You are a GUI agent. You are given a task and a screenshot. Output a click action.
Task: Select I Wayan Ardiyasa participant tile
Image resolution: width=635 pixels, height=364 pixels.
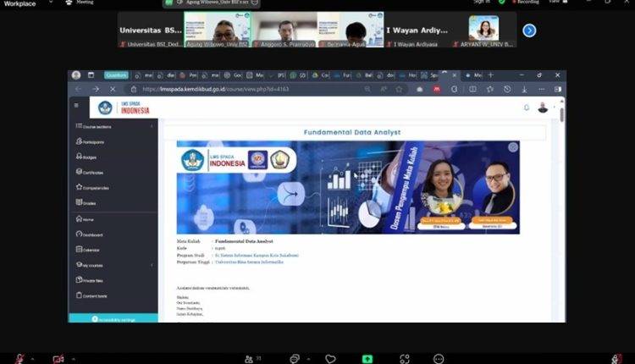pyautogui.click(x=417, y=29)
